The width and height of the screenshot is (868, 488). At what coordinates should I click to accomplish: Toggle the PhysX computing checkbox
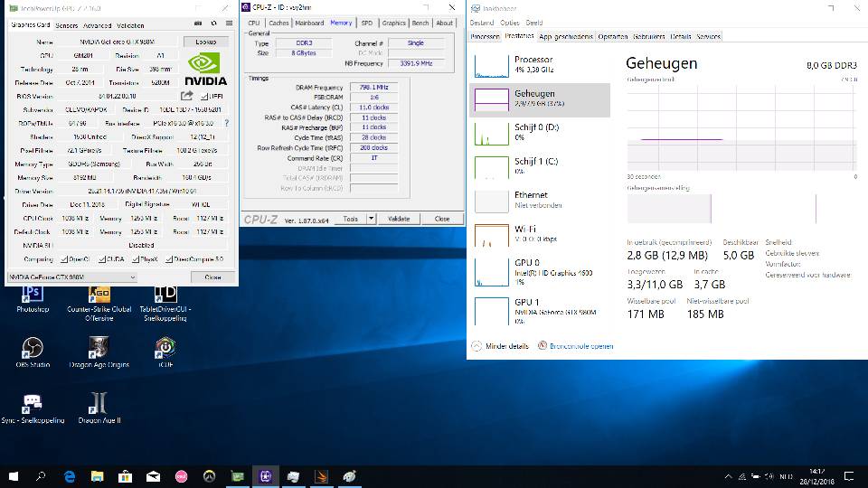click(x=136, y=259)
